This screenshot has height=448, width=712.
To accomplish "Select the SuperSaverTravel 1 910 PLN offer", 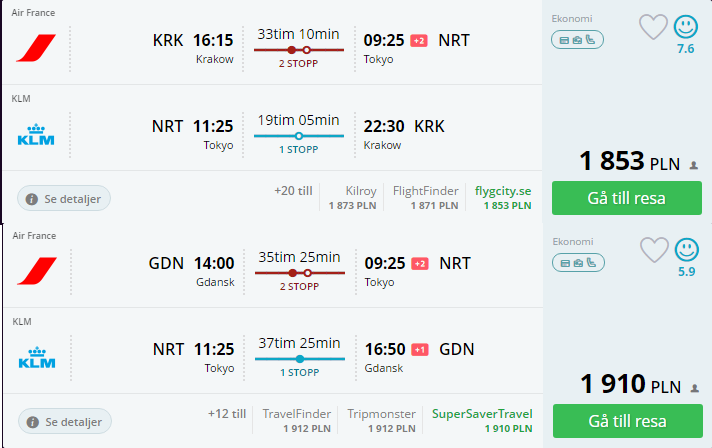I will pos(482,421).
